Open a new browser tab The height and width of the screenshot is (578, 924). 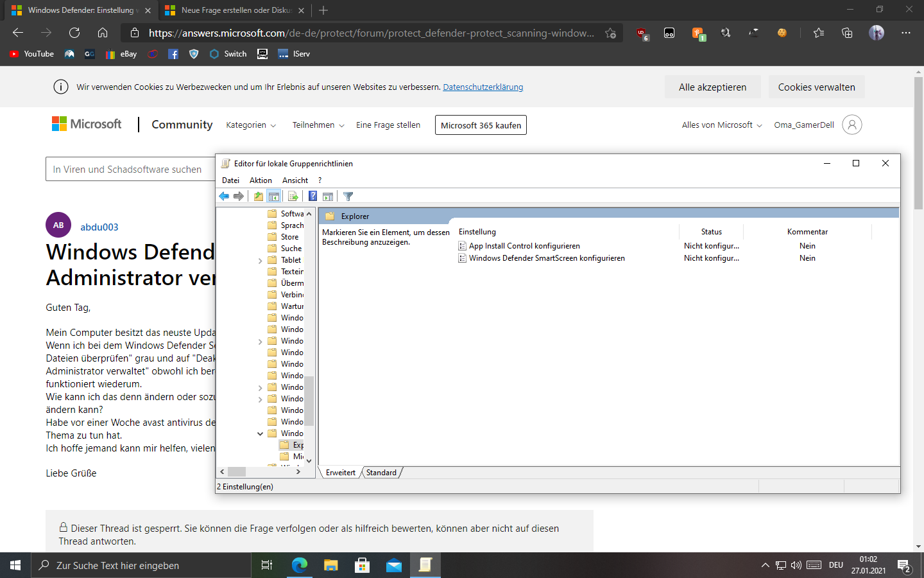tap(323, 10)
